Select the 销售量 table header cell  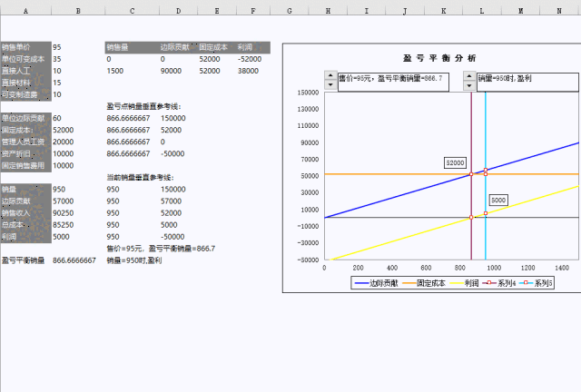point(132,47)
